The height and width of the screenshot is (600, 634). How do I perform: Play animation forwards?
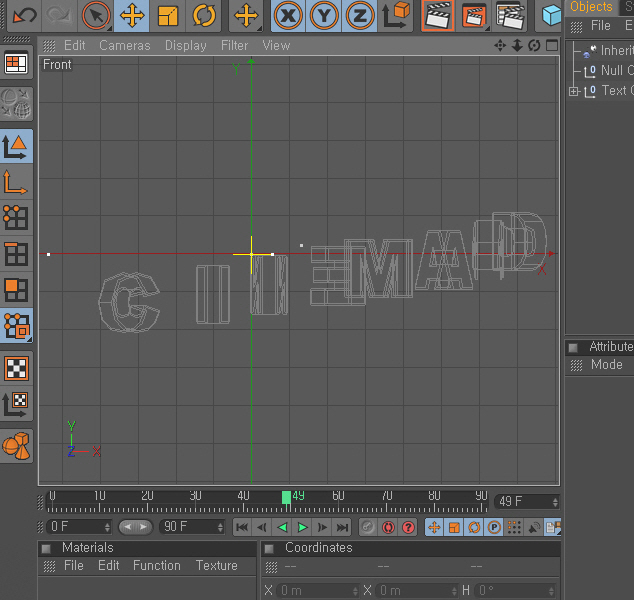[x=302, y=527]
